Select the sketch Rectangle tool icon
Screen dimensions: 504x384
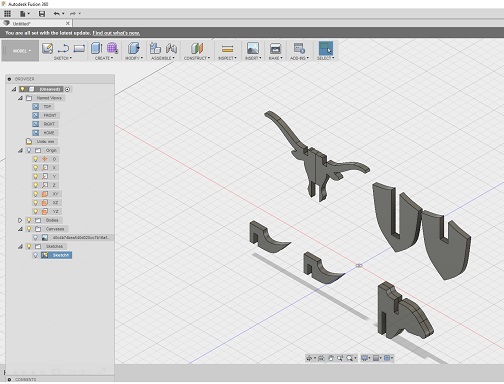[x=79, y=48]
